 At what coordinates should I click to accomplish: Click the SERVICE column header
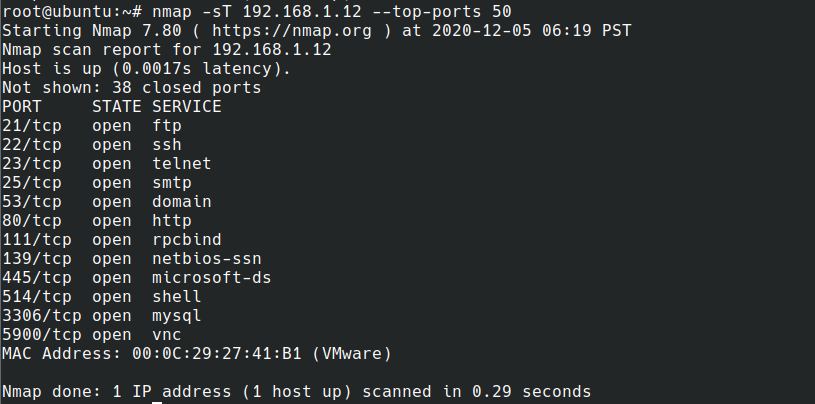tap(186, 107)
